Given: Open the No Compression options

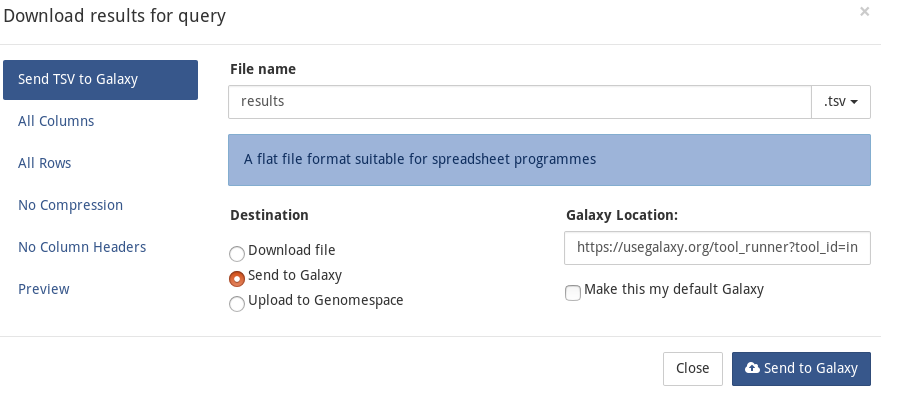Looking at the screenshot, I should [70, 205].
